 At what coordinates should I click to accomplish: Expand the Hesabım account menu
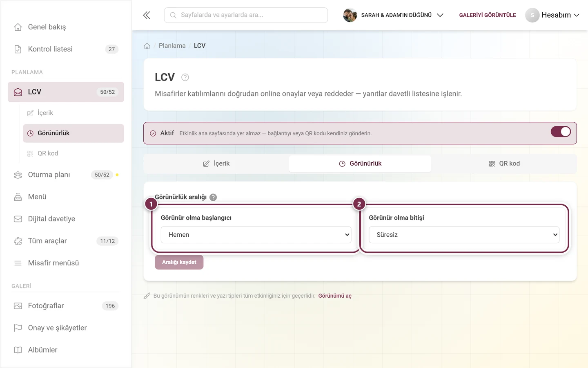pyautogui.click(x=552, y=15)
